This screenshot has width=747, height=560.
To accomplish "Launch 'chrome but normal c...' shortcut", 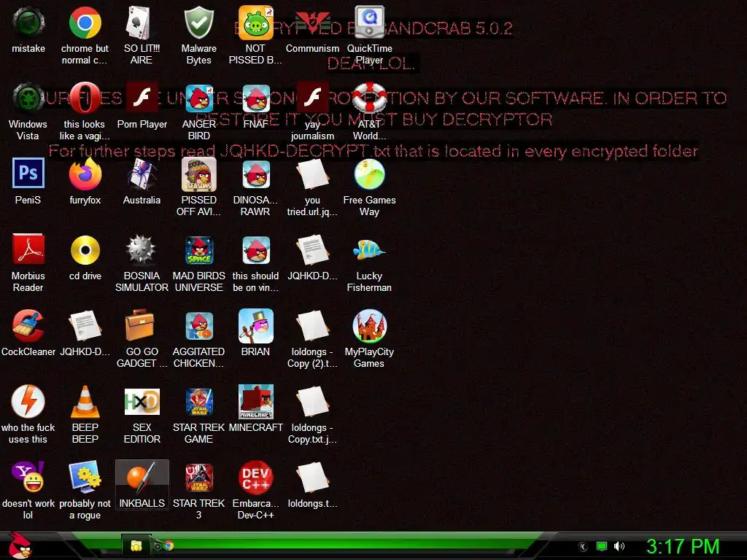I will [x=85, y=23].
